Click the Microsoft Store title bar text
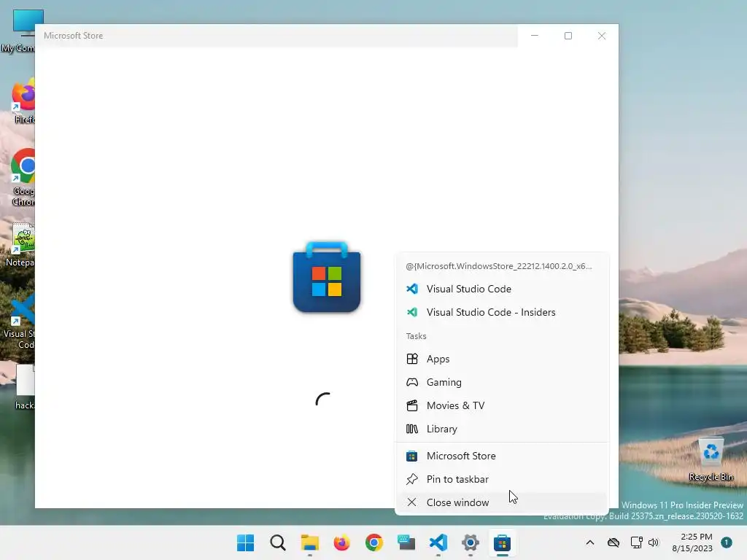Screen dimensions: 747x560 point(74,36)
